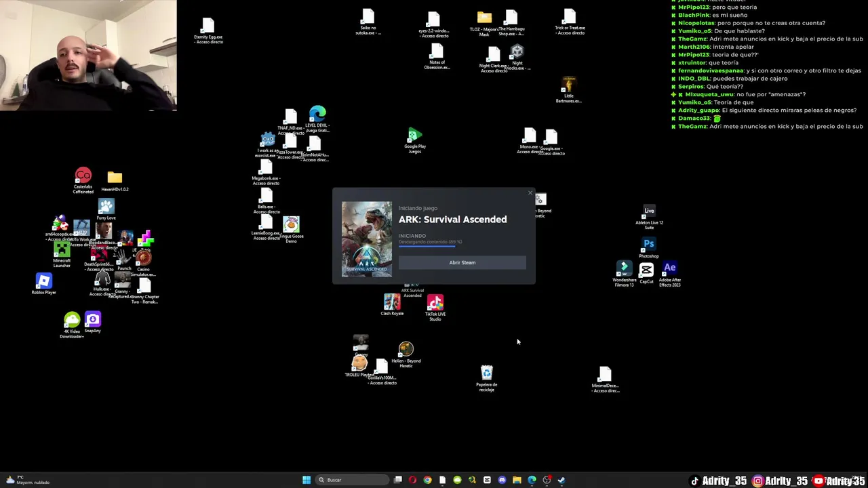Click chat message 'INDO_DBL: puedes trabajar de cajero'

(732, 79)
